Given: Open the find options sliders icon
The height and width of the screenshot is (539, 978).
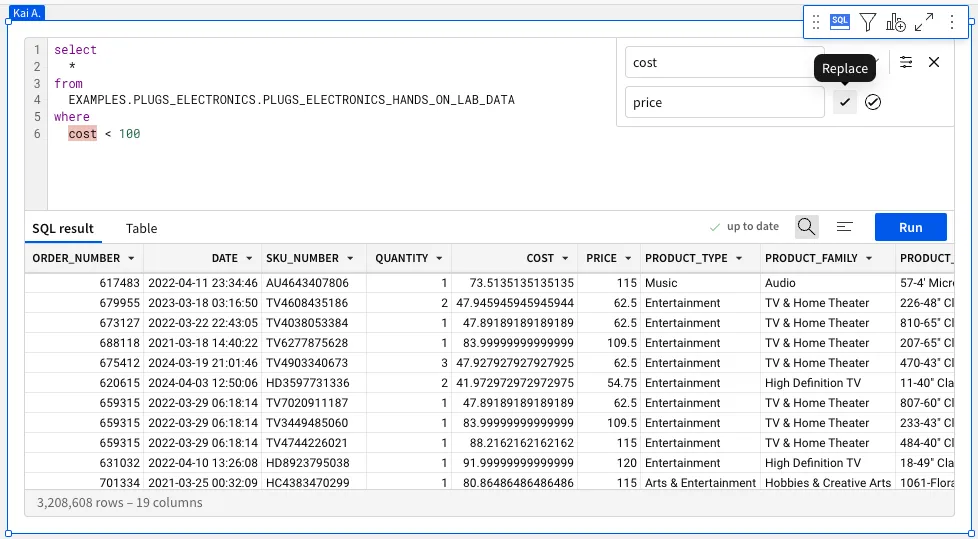Looking at the screenshot, I should click(906, 62).
